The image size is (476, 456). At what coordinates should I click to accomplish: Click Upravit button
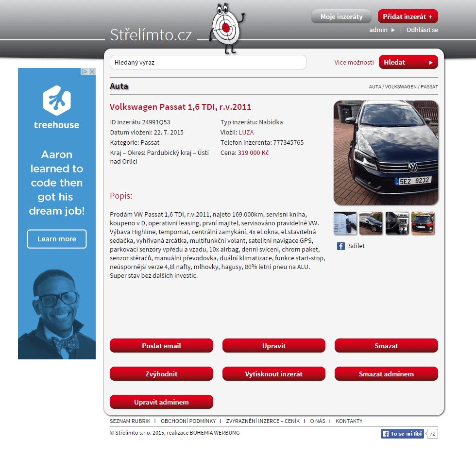(274, 345)
